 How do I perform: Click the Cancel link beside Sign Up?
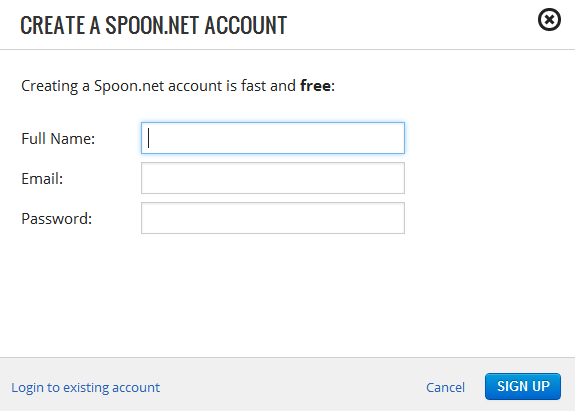coord(445,388)
